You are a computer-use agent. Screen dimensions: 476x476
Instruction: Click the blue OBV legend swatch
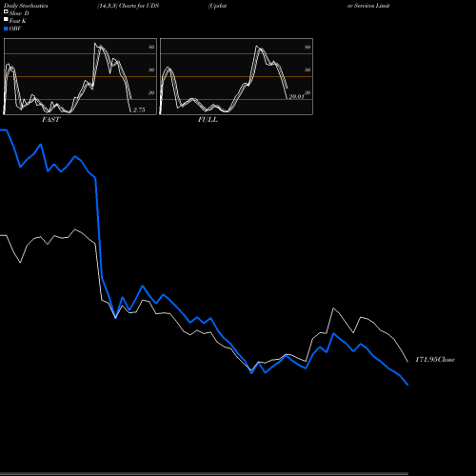coord(6,29)
